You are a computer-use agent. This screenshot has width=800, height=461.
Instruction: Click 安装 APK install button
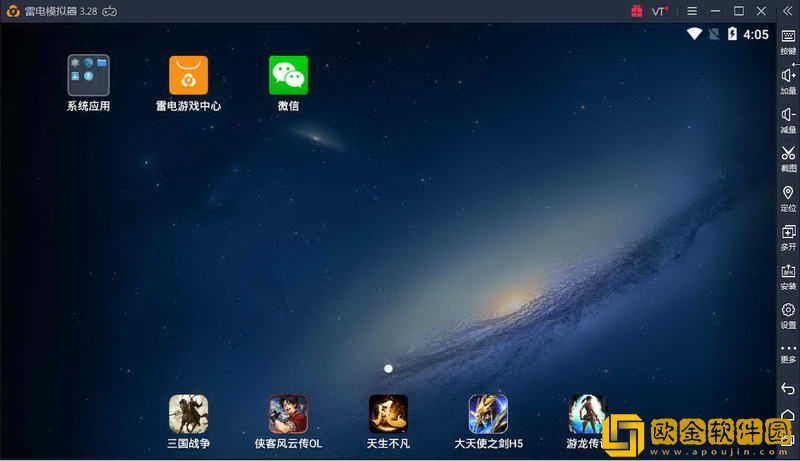788,273
